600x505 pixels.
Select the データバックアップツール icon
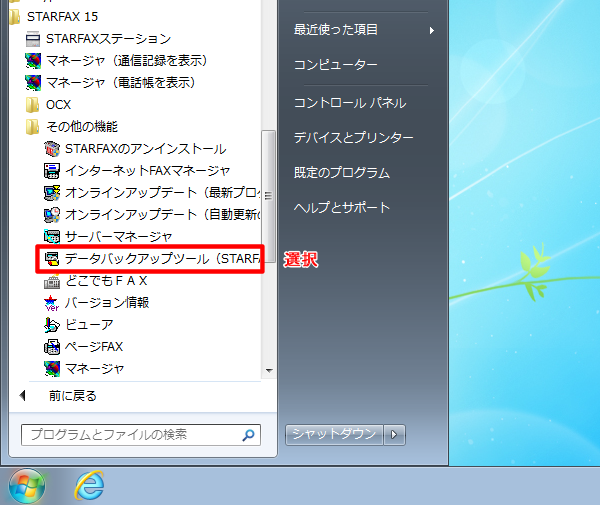(52, 259)
